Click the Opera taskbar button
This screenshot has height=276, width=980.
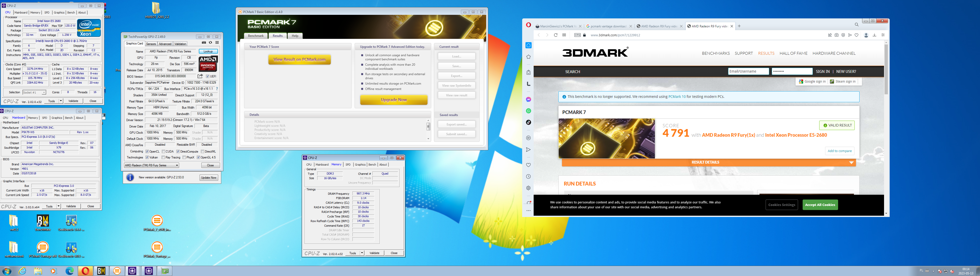(x=85, y=271)
